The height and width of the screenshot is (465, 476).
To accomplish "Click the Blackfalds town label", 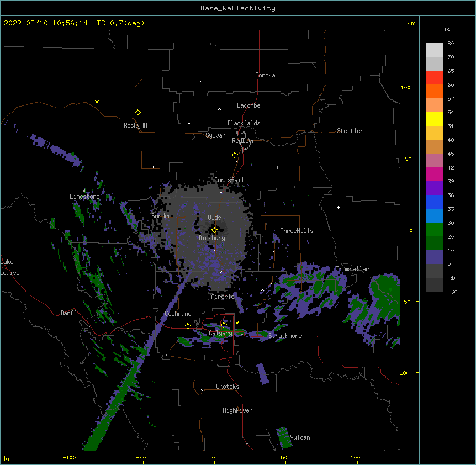I will click(x=244, y=123).
